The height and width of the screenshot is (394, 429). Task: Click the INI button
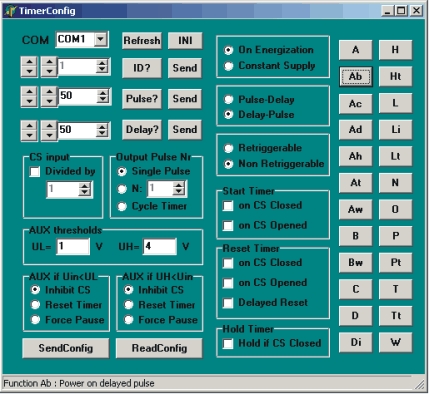pos(185,41)
